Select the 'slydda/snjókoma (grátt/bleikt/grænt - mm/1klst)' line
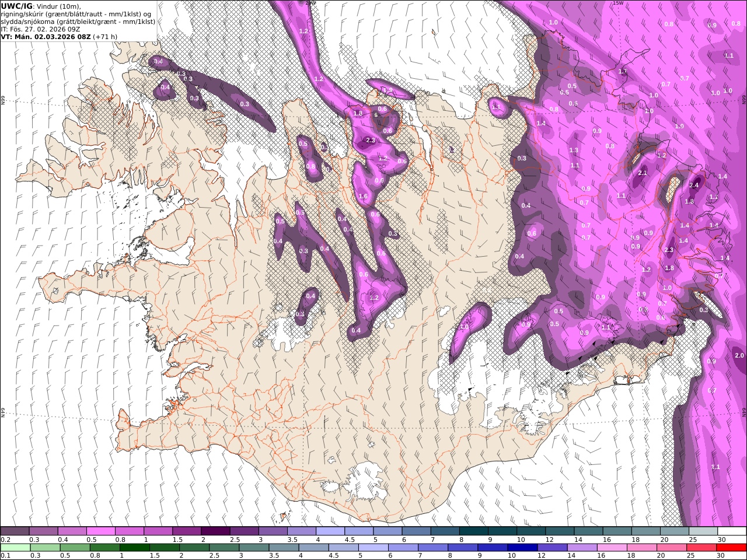The height and width of the screenshot is (560, 747). (x=78, y=22)
